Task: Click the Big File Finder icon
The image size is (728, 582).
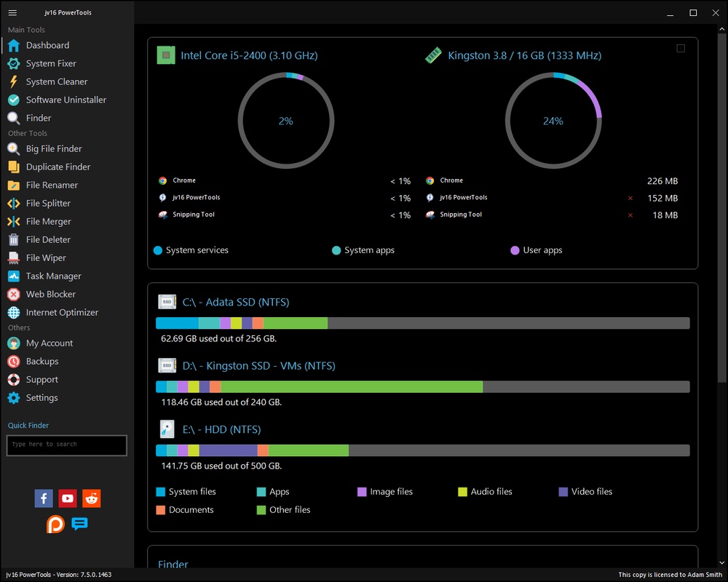Action: [14, 149]
